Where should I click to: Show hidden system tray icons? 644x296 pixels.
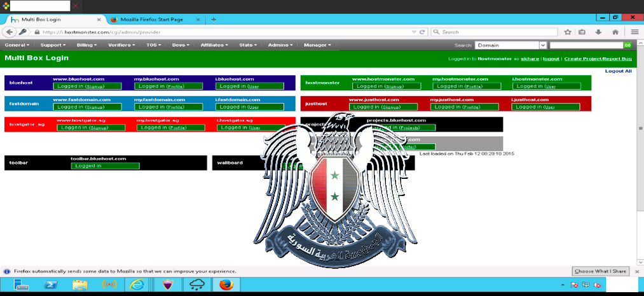click(x=562, y=285)
